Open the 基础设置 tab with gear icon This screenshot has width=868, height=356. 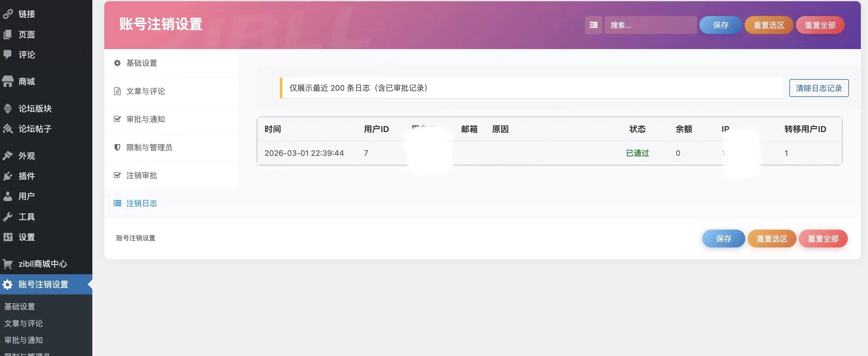141,63
